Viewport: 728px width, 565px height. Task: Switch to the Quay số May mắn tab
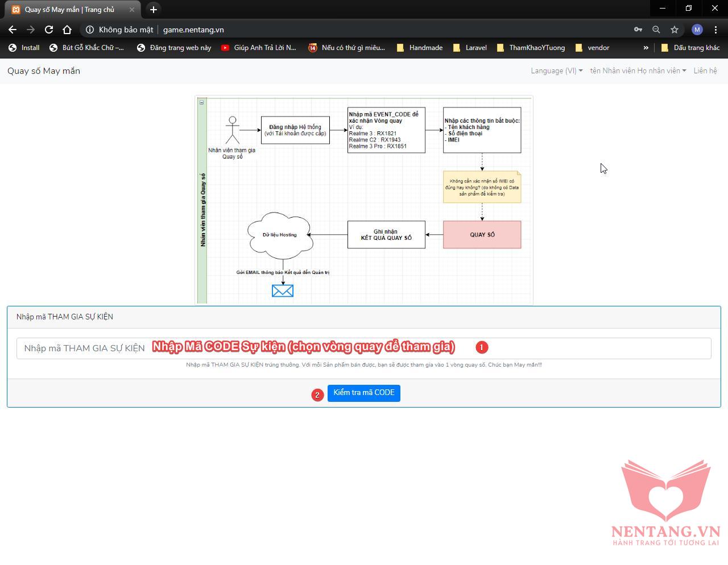69,10
